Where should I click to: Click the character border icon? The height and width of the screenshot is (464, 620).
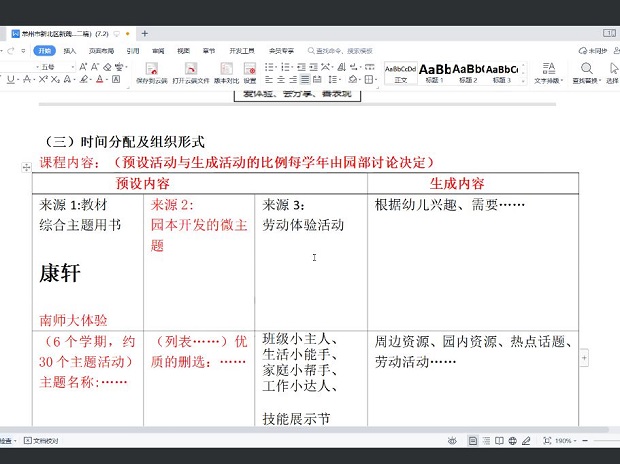(x=116, y=80)
